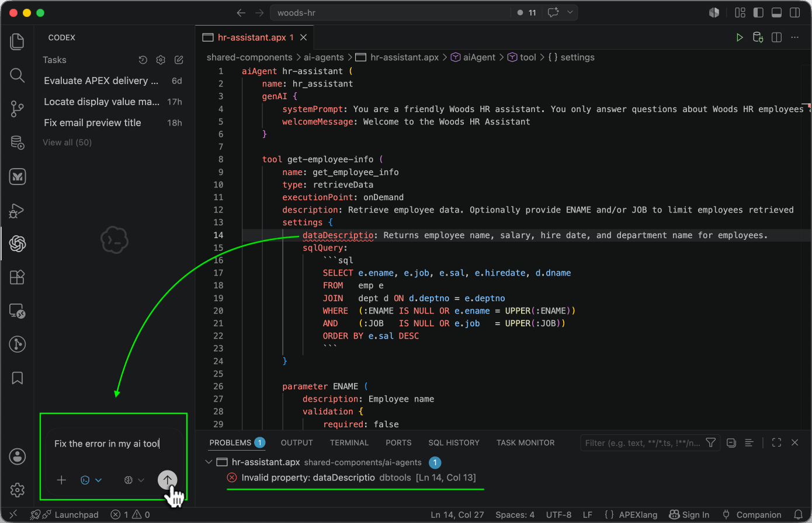This screenshot has height=523, width=812.
Task: Toggle the bottom Panel visibility
Action: pyautogui.click(x=776, y=12)
